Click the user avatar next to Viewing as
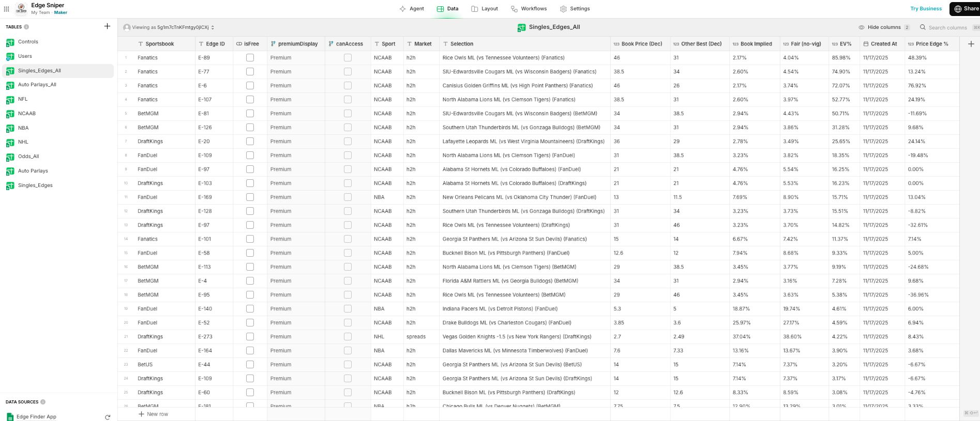Image resolution: width=980 pixels, height=421 pixels. 127,27
